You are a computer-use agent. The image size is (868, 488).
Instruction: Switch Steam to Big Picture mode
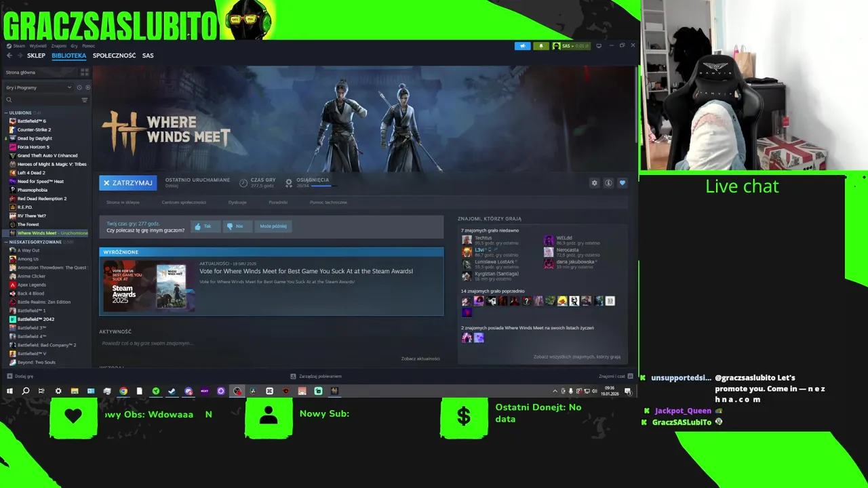[x=598, y=46]
